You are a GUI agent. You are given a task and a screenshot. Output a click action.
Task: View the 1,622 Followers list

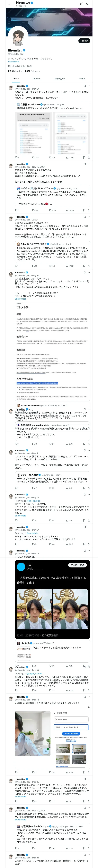(x=32, y=71)
